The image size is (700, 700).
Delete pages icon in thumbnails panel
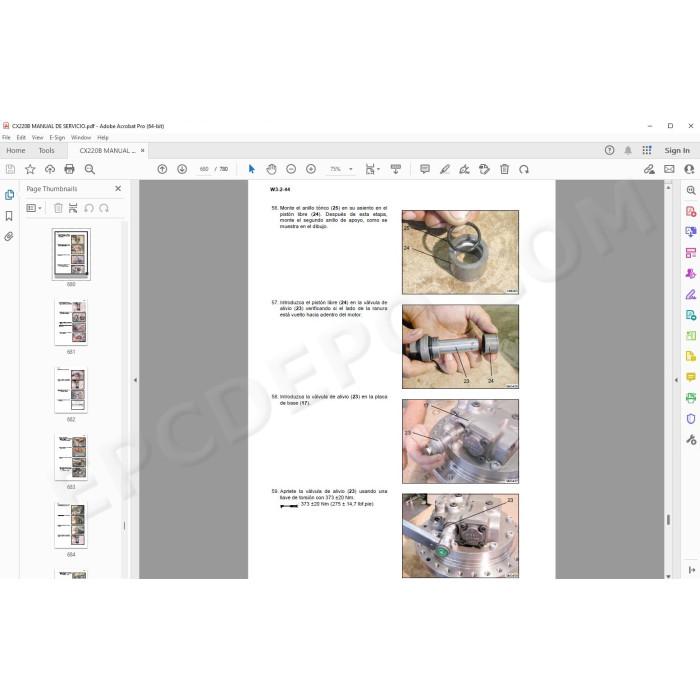pyautogui.click(x=58, y=208)
